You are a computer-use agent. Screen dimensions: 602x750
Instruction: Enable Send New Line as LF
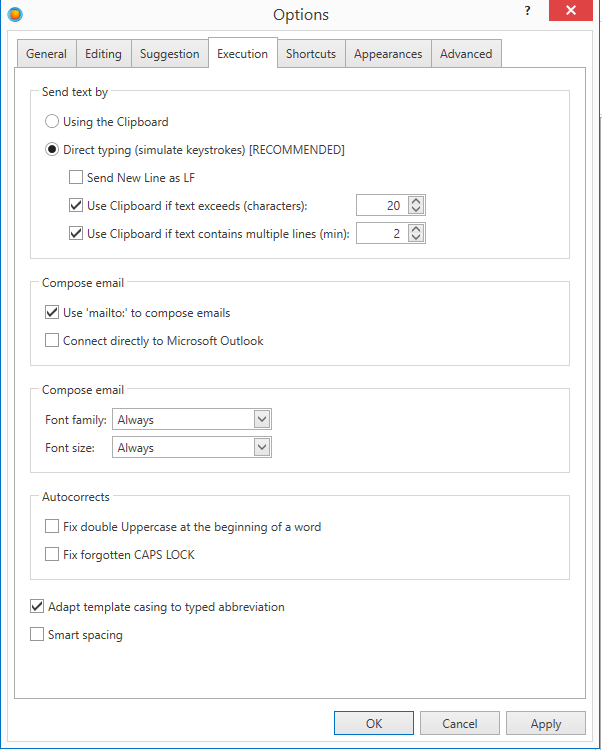(x=76, y=178)
